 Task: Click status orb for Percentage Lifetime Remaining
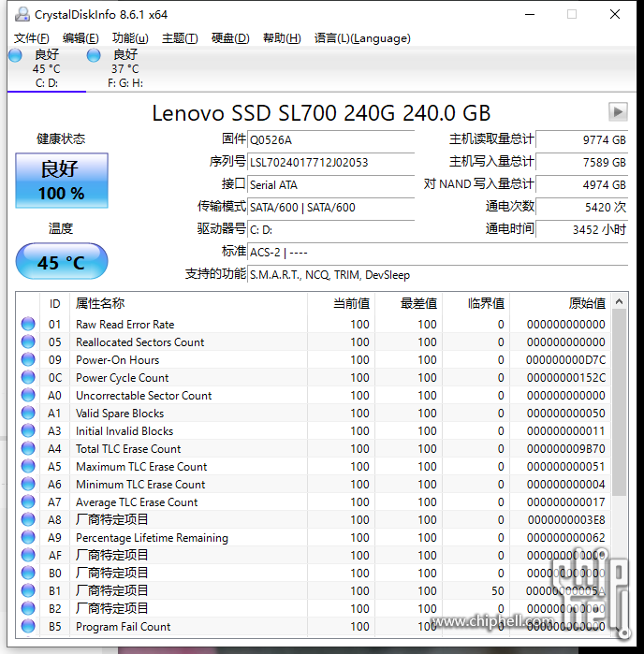coord(28,538)
